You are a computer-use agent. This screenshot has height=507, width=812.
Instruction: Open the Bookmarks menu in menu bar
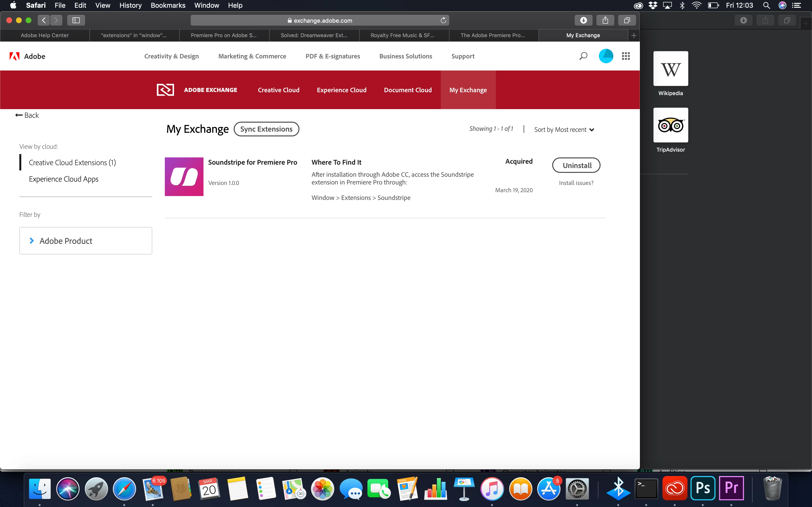click(168, 5)
